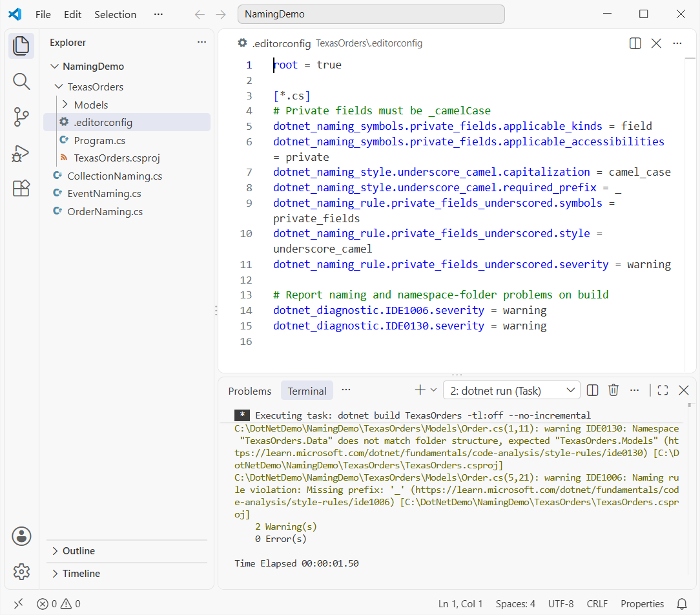Image resolution: width=700 pixels, height=615 pixels.
Task: Click line number 14 in the gutter
Action: [246, 310]
